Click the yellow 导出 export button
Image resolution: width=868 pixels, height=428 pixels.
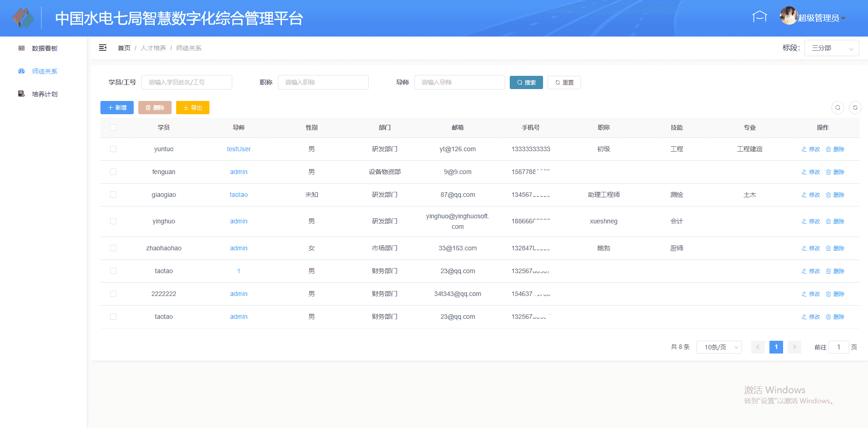pos(193,107)
